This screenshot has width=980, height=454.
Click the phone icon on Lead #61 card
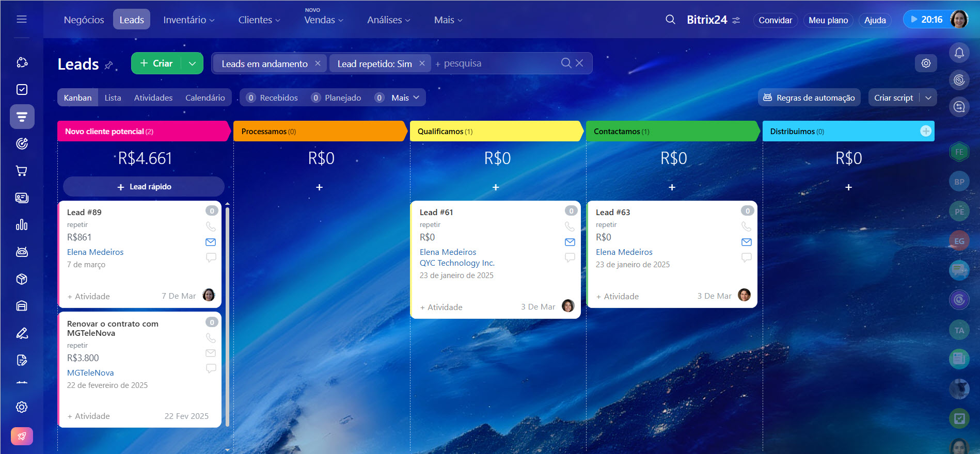pyautogui.click(x=570, y=226)
